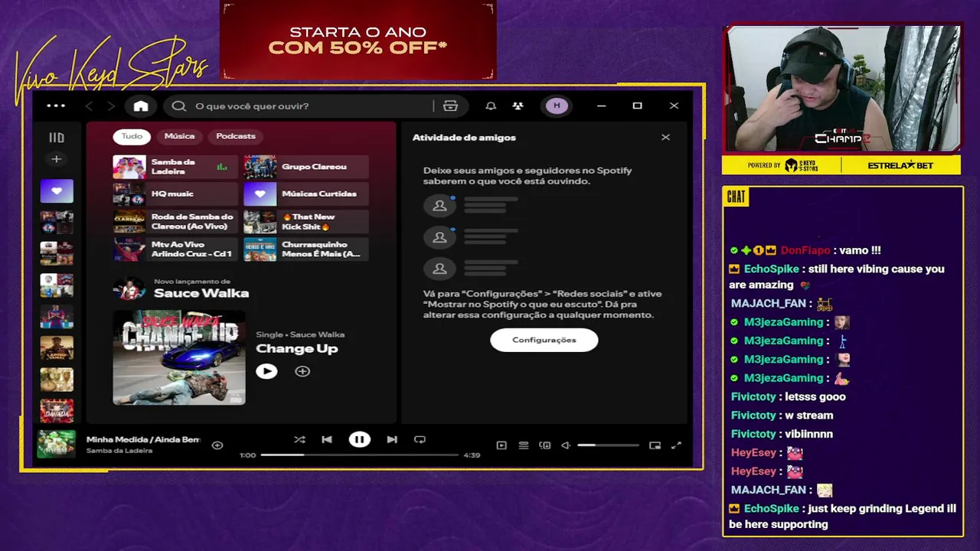Open 'That New Kick Shit' playlist card

tap(305, 222)
